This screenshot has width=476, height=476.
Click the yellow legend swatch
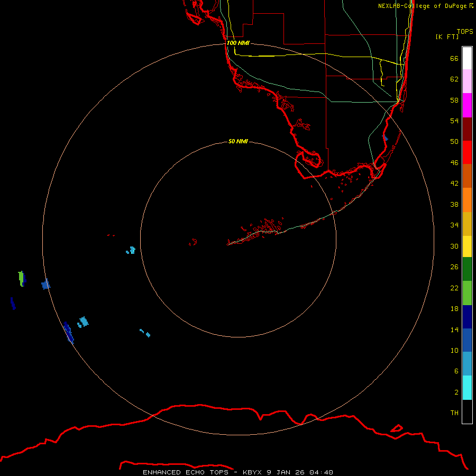point(467,246)
